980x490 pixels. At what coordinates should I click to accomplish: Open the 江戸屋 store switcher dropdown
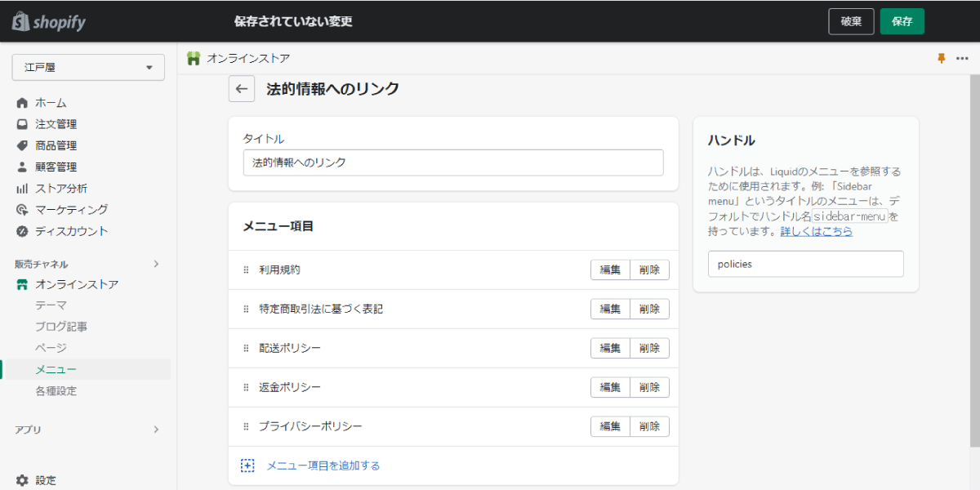(x=88, y=68)
